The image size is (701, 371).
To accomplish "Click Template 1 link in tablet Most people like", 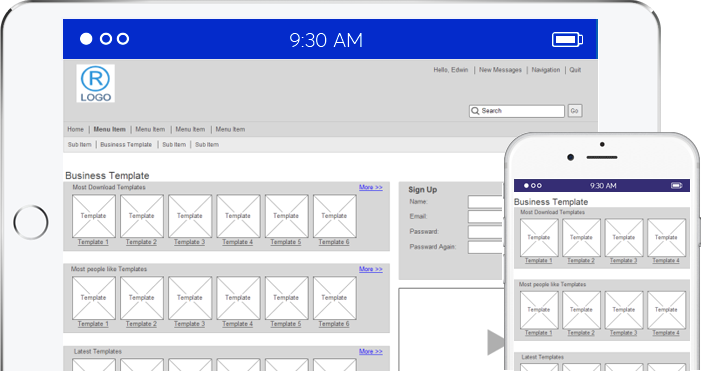I will (x=93, y=324).
